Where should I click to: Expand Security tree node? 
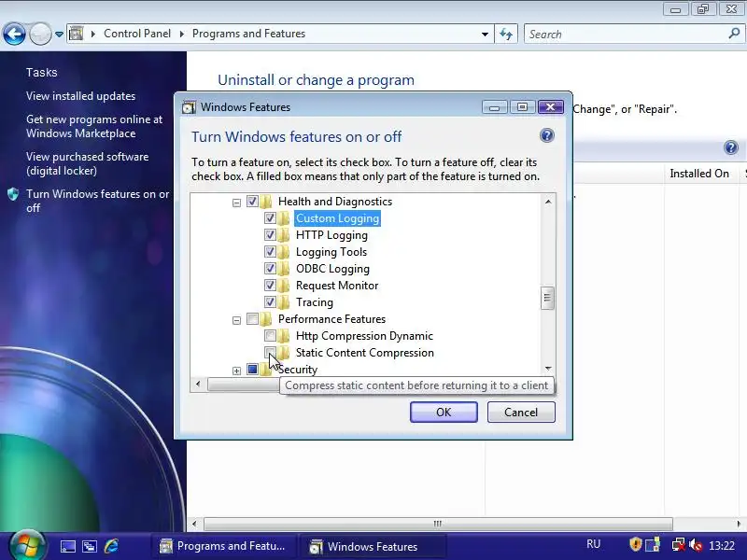tap(236, 371)
